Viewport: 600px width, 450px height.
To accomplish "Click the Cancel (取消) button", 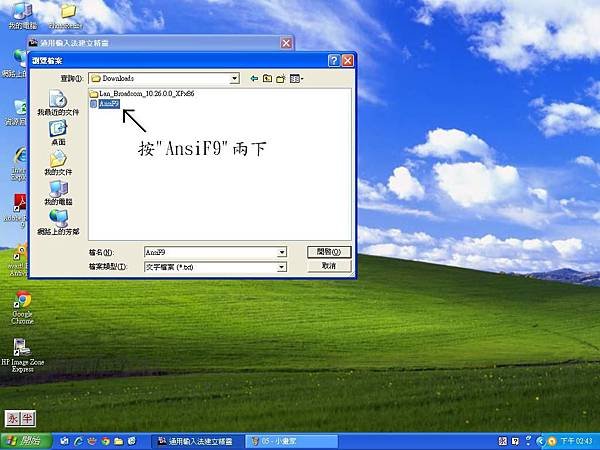I will click(x=329, y=266).
